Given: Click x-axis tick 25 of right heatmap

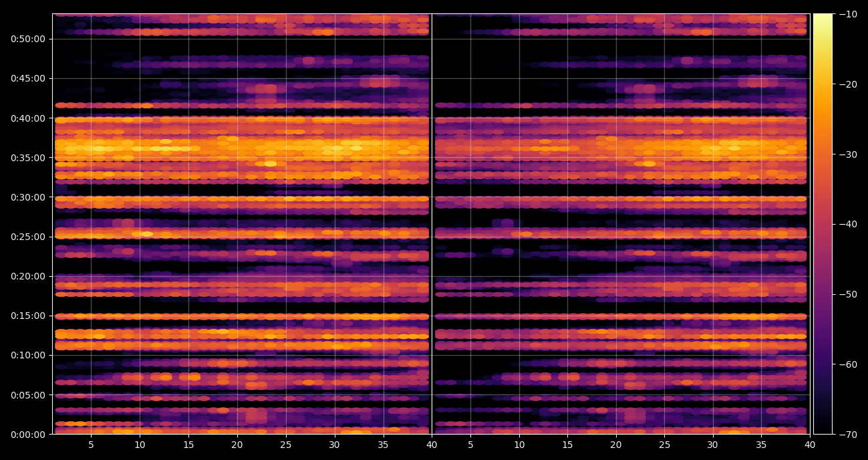Looking at the screenshot, I should coord(664,445).
